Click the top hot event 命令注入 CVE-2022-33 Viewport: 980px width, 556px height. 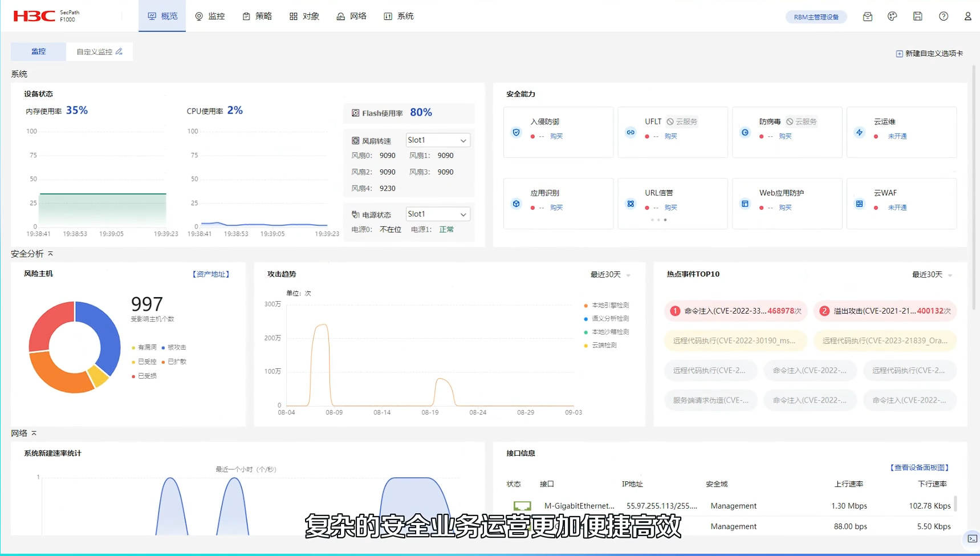point(735,311)
